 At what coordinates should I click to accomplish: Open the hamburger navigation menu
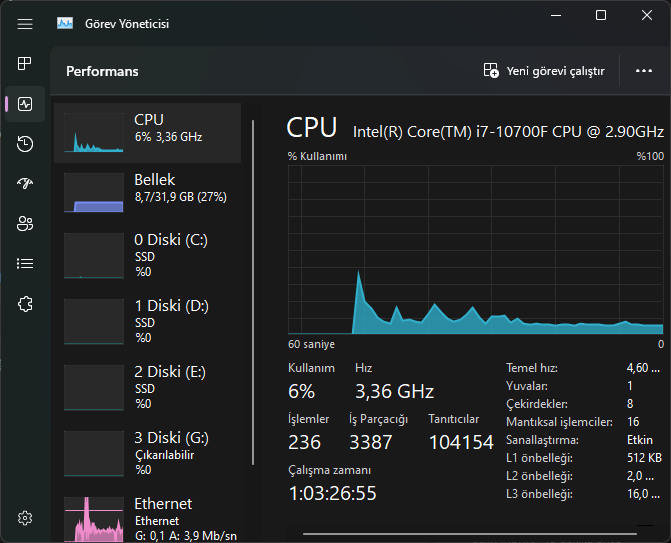pos(25,23)
